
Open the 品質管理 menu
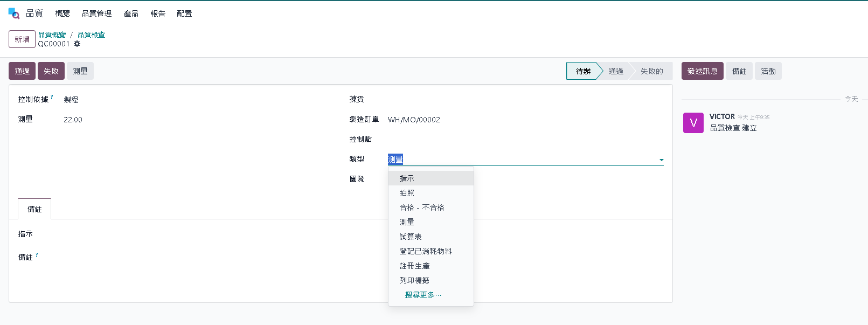[96, 13]
